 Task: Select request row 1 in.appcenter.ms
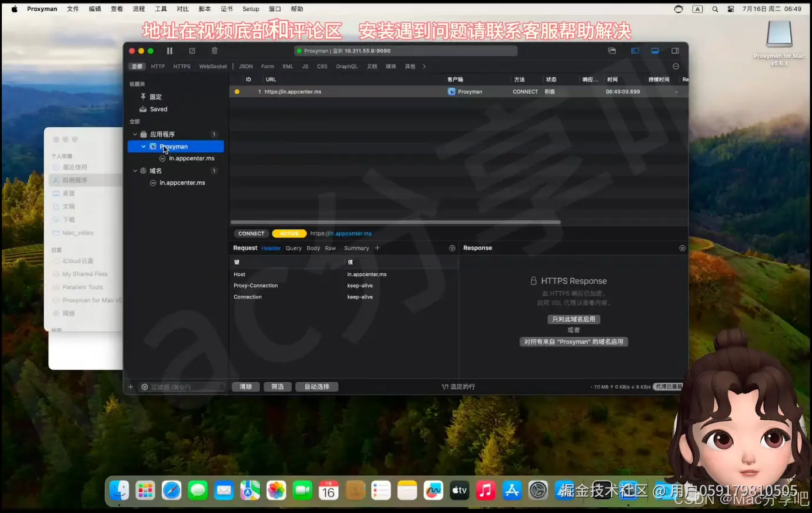click(458, 92)
